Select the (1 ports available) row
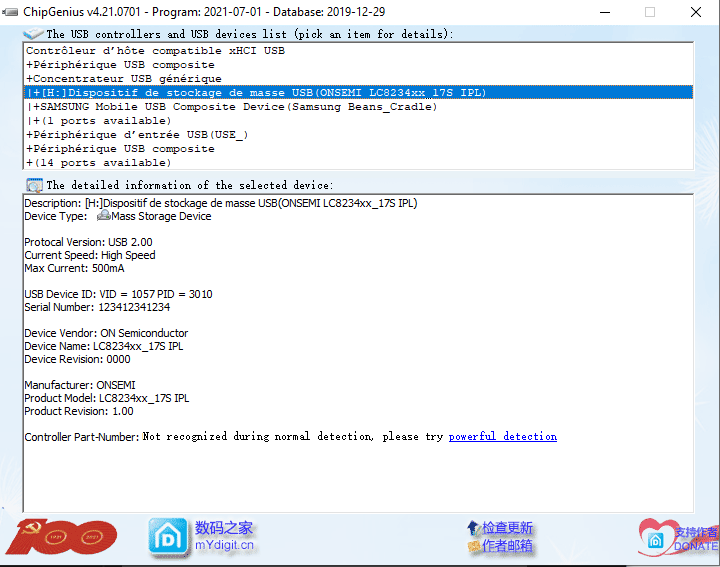 (358, 121)
